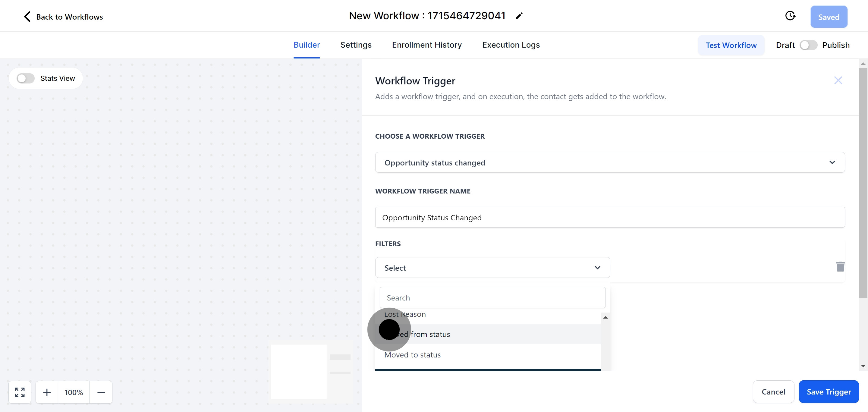
Task: Click the pencil icon to rename workflow
Action: point(519,16)
